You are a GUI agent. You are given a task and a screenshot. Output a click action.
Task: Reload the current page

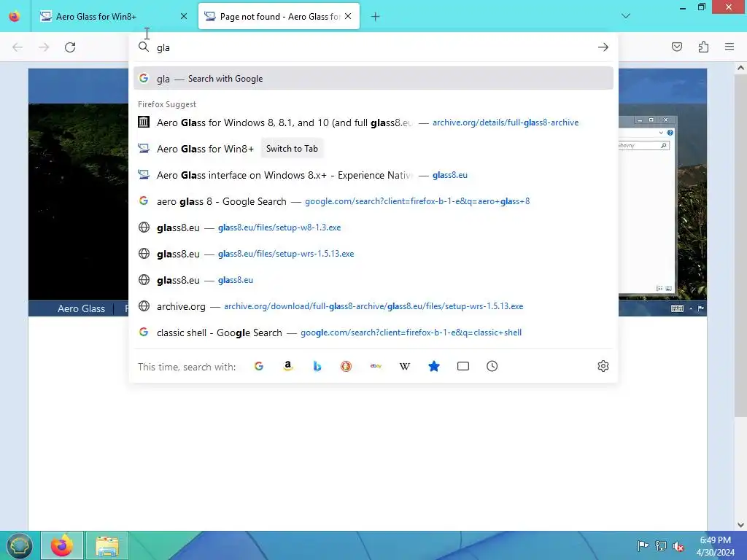click(70, 47)
